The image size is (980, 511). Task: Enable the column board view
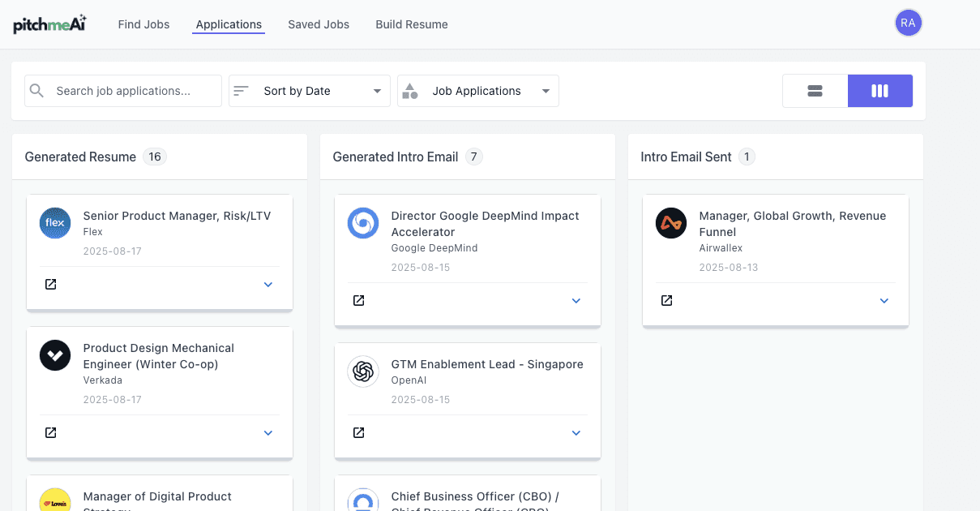(x=879, y=90)
